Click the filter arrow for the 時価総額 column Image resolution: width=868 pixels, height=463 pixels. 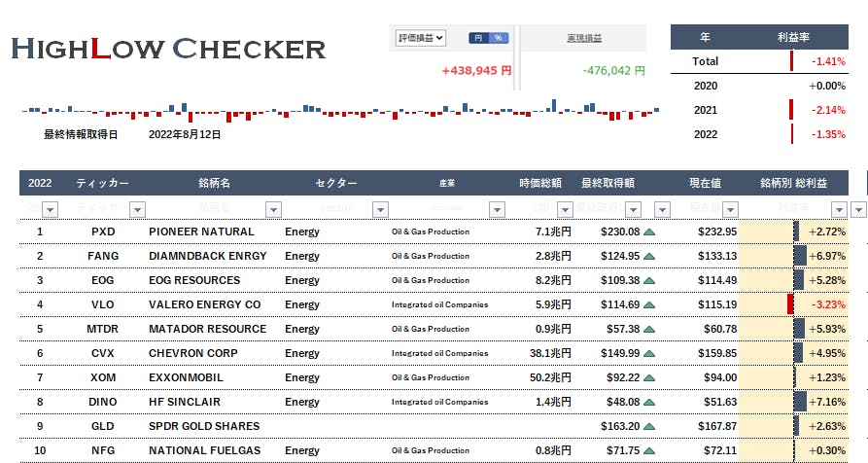click(x=564, y=209)
